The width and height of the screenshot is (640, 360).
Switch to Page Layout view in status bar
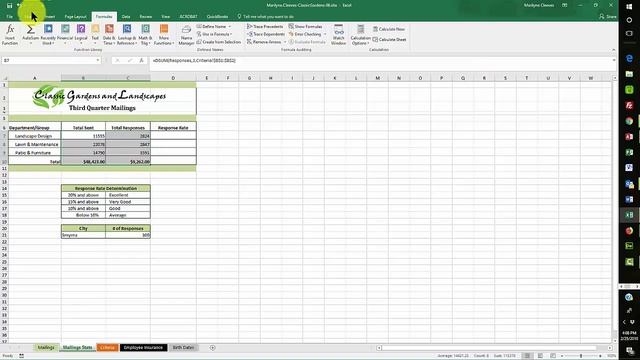pyautogui.click(x=540, y=356)
